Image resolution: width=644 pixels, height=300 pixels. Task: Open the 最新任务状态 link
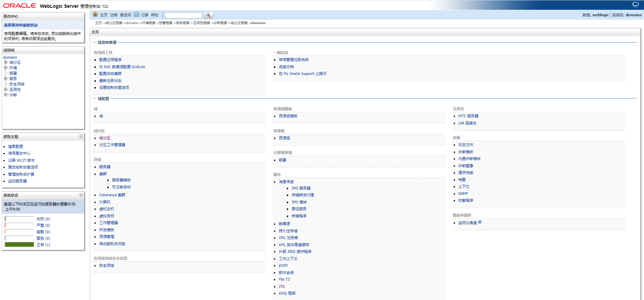tap(110, 81)
